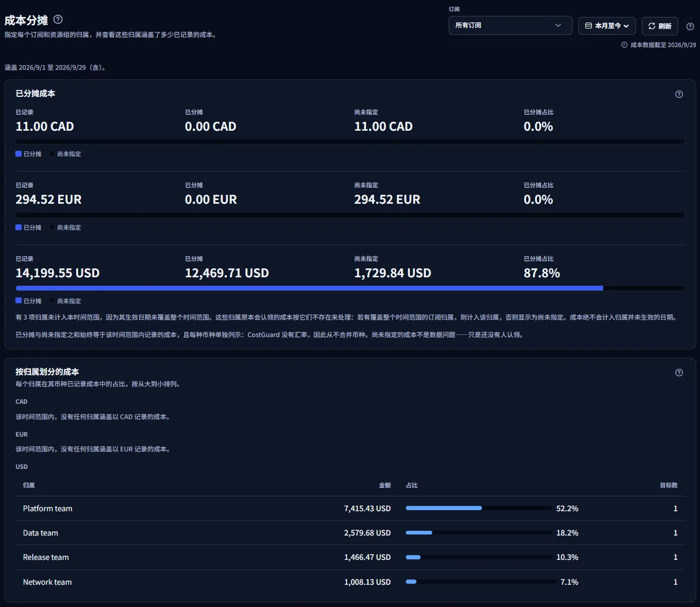Click the 归属 column header
The image size is (700, 607).
29,485
